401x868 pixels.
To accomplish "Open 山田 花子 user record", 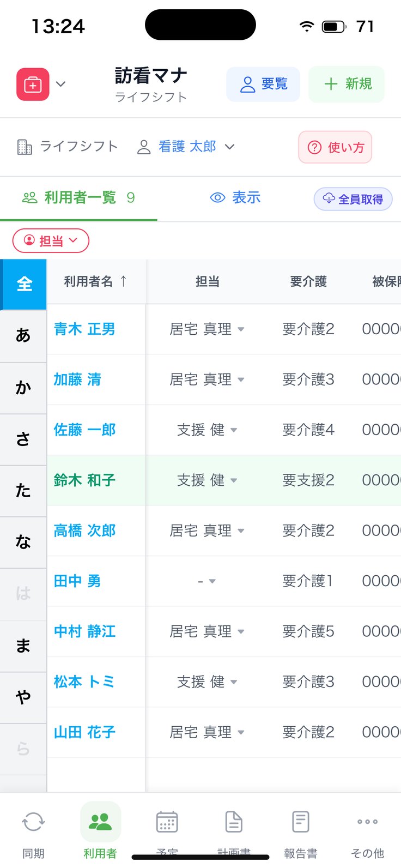I will (84, 732).
